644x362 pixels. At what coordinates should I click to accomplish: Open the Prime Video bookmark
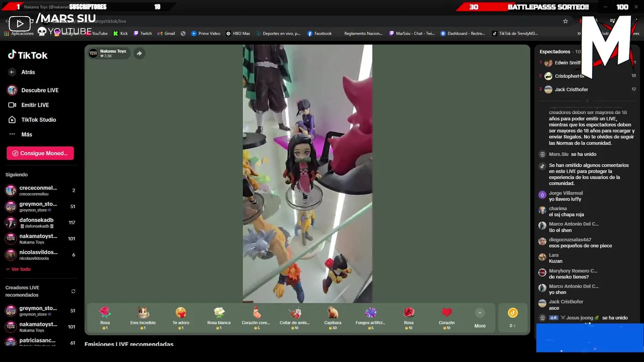(x=206, y=34)
